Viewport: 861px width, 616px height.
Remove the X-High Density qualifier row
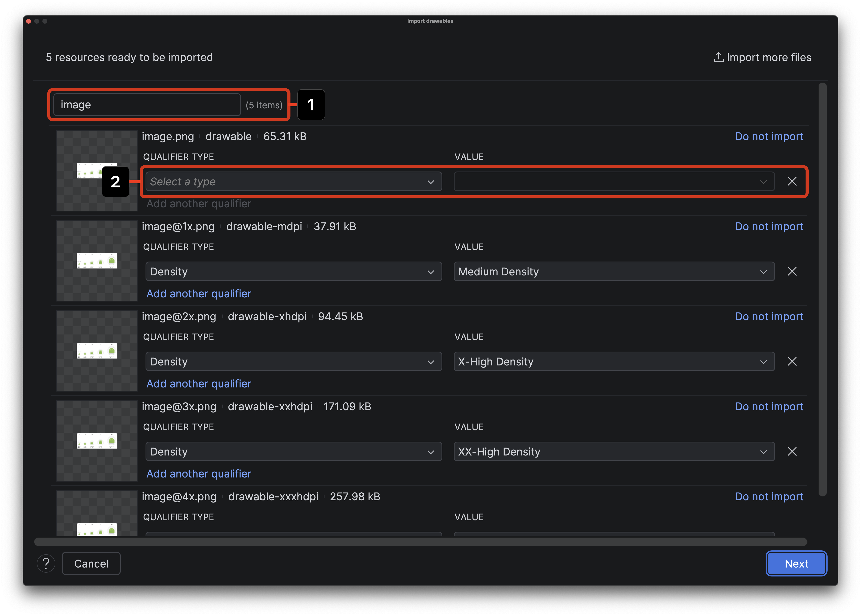coord(791,361)
